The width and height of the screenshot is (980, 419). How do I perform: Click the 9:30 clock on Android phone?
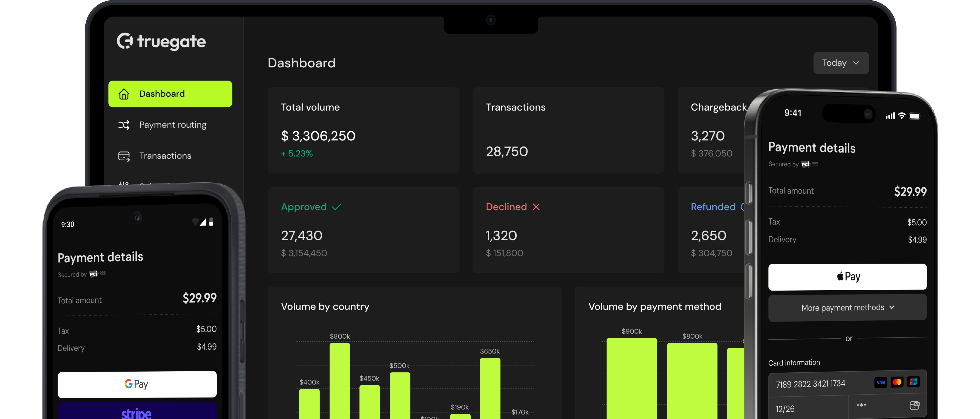68,224
